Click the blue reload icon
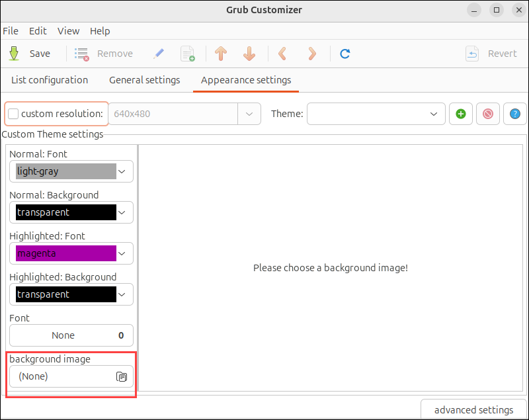Viewport: 529px width, 420px height. [345, 54]
